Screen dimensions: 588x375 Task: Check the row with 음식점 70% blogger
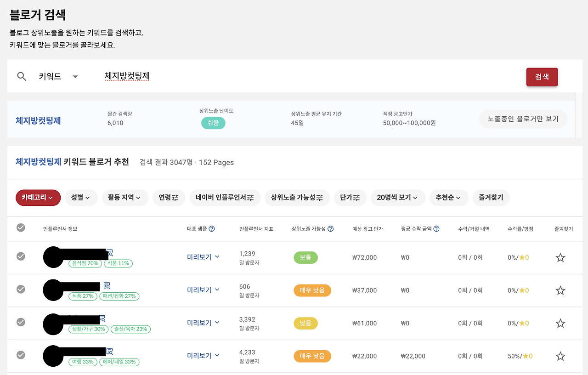coord(21,256)
